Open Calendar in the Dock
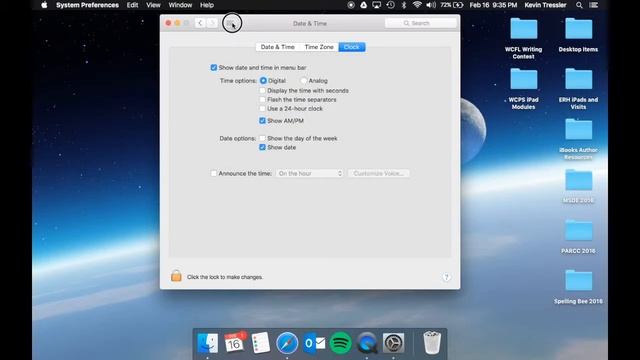640x360 pixels. point(234,342)
